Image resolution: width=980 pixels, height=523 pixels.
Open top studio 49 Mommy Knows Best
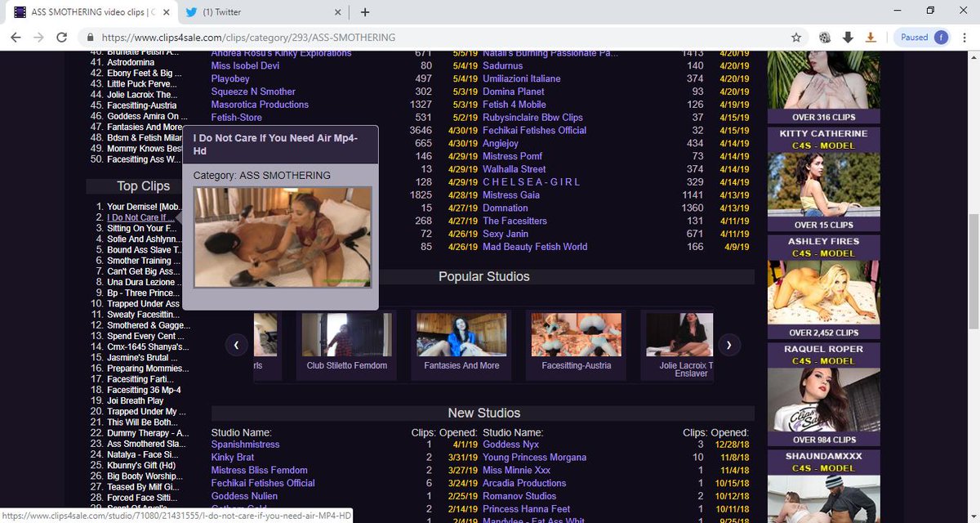click(145, 149)
